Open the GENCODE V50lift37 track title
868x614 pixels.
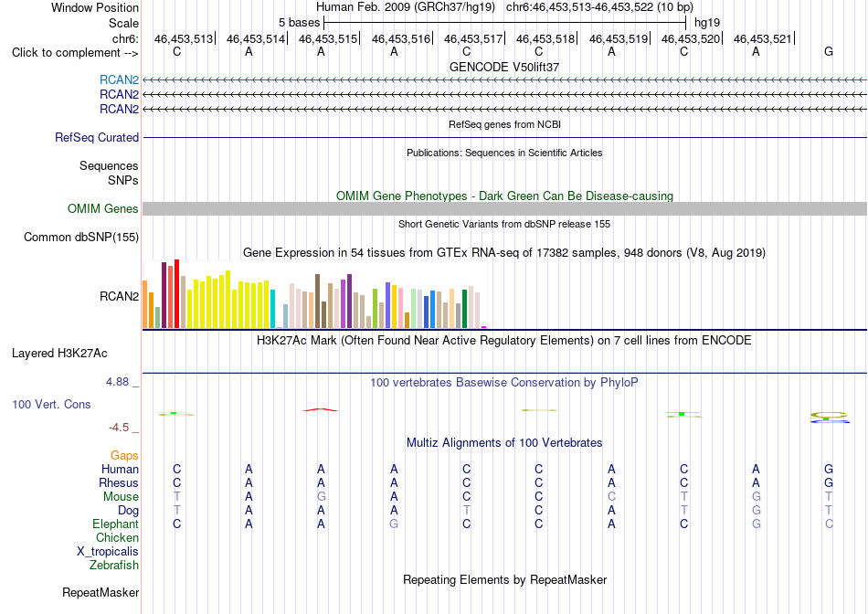[x=504, y=67]
